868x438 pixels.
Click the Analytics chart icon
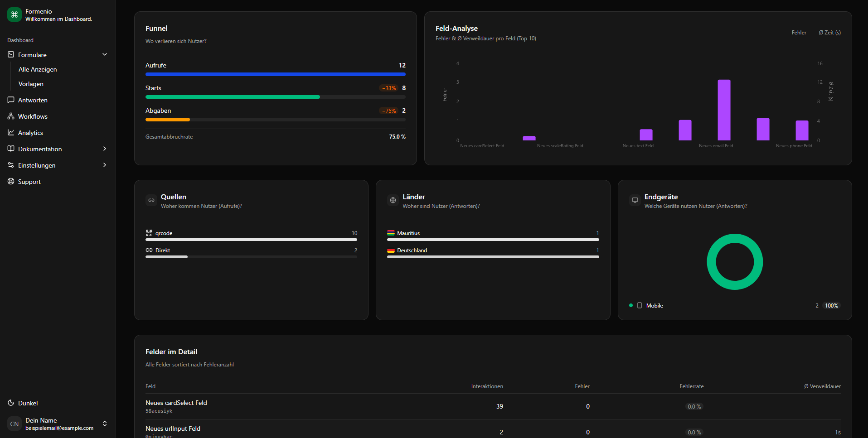pos(11,133)
